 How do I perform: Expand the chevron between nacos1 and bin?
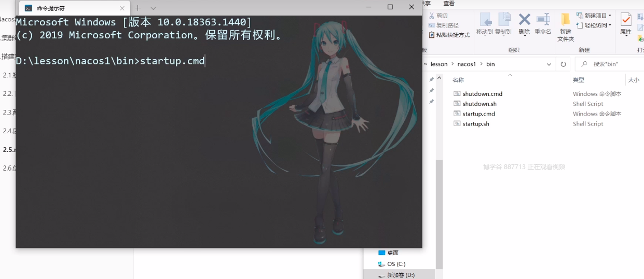tap(481, 64)
